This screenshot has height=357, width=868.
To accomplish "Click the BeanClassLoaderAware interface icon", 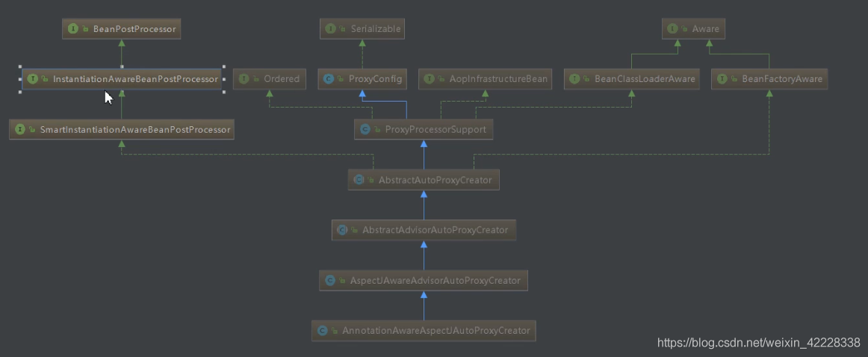I will (x=574, y=79).
